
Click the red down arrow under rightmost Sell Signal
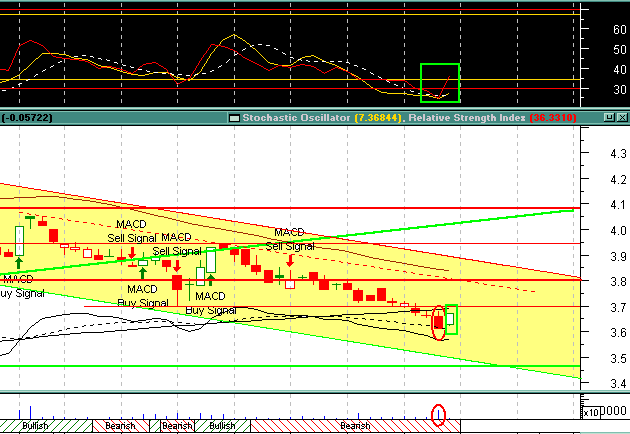coord(290,261)
